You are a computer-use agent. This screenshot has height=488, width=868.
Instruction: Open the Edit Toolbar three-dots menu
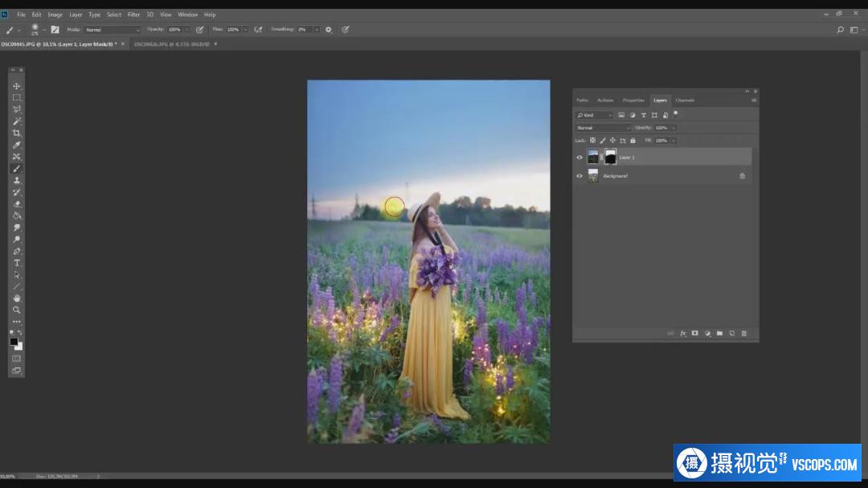coord(17,322)
